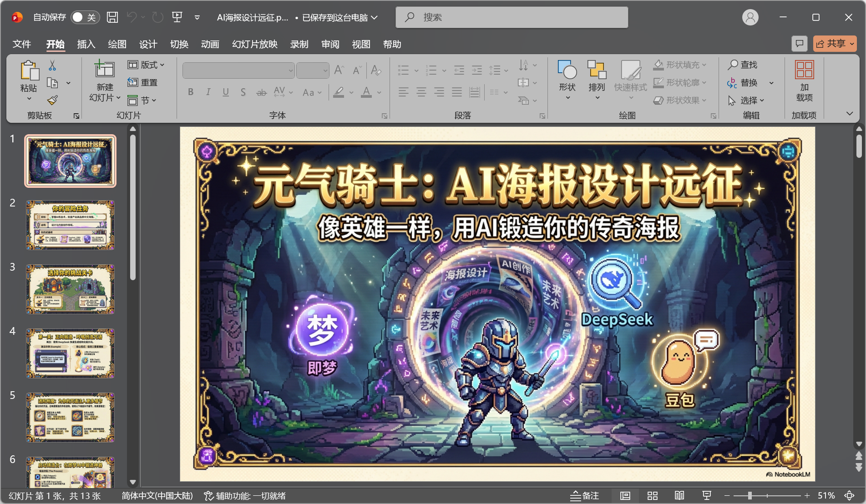This screenshot has height=504, width=866.
Task: Apply the text highlight color
Action: (x=339, y=92)
